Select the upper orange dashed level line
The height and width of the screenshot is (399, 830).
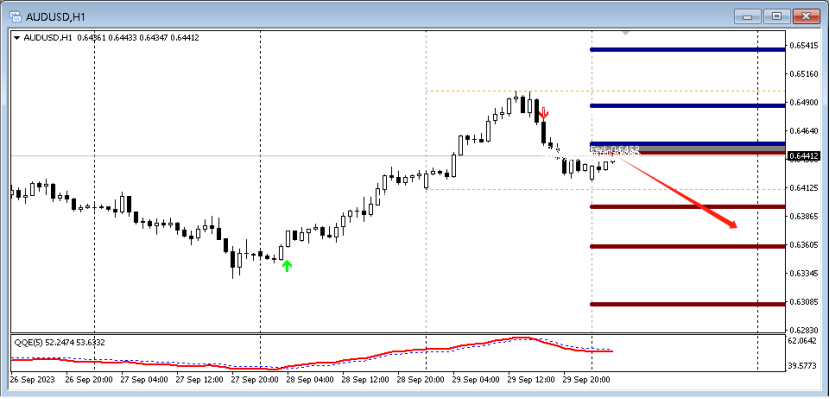(605, 92)
